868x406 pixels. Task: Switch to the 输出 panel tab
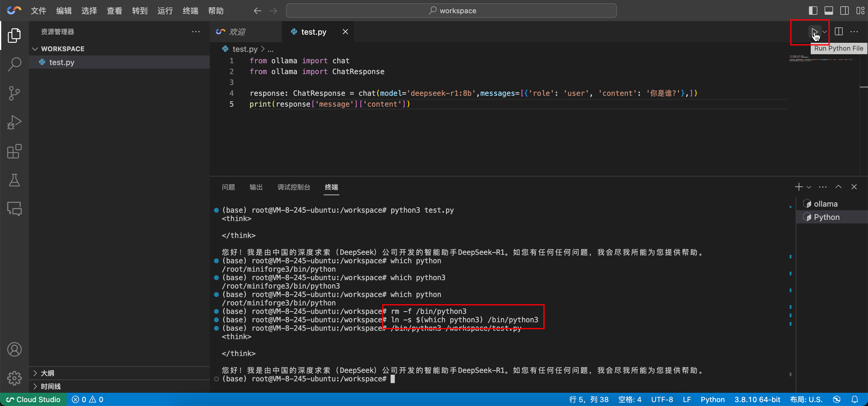point(256,187)
